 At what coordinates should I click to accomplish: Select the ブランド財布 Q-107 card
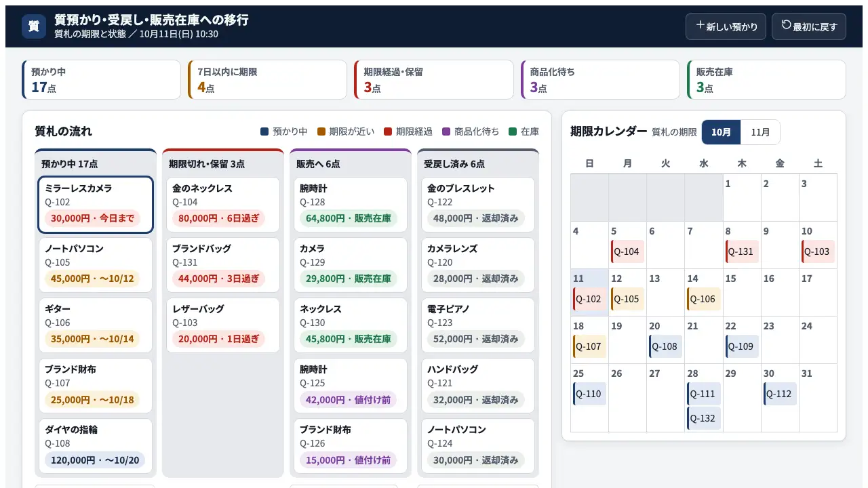click(x=96, y=386)
